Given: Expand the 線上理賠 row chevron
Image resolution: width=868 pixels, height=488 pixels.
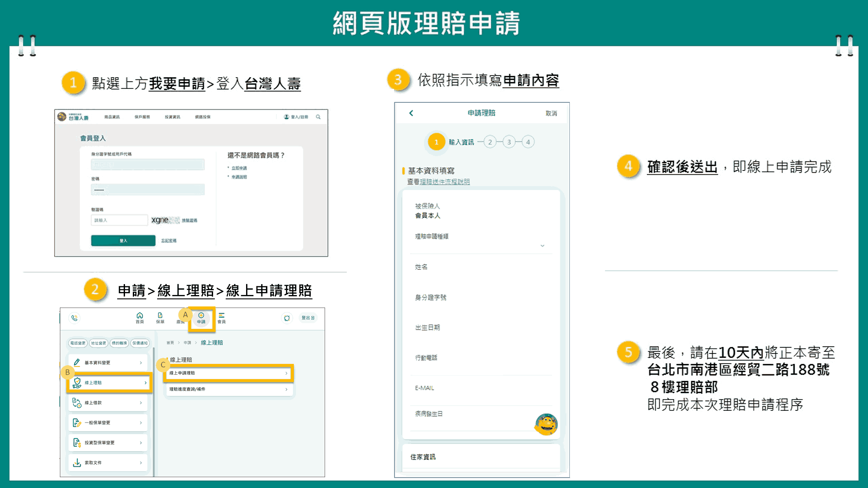Looking at the screenshot, I should (145, 383).
